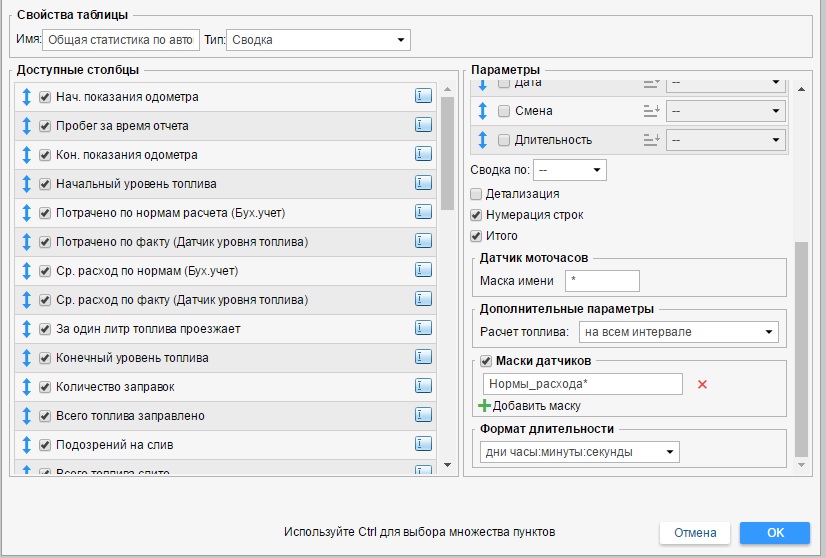Screen dimensions: 826x558
Task: Click the available columns list scrollbar
Action: tap(447, 150)
